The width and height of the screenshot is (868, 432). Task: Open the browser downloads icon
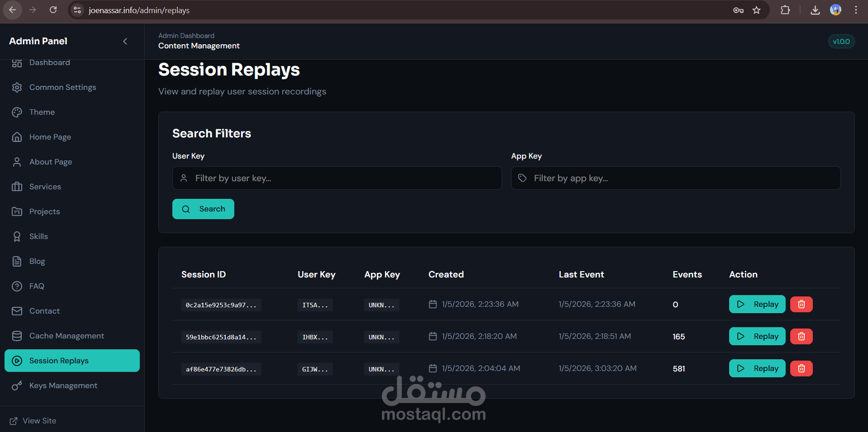point(815,10)
